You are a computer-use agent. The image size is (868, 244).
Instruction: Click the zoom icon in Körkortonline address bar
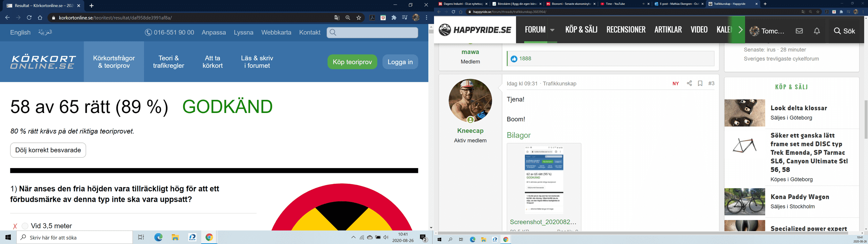pyautogui.click(x=348, y=18)
